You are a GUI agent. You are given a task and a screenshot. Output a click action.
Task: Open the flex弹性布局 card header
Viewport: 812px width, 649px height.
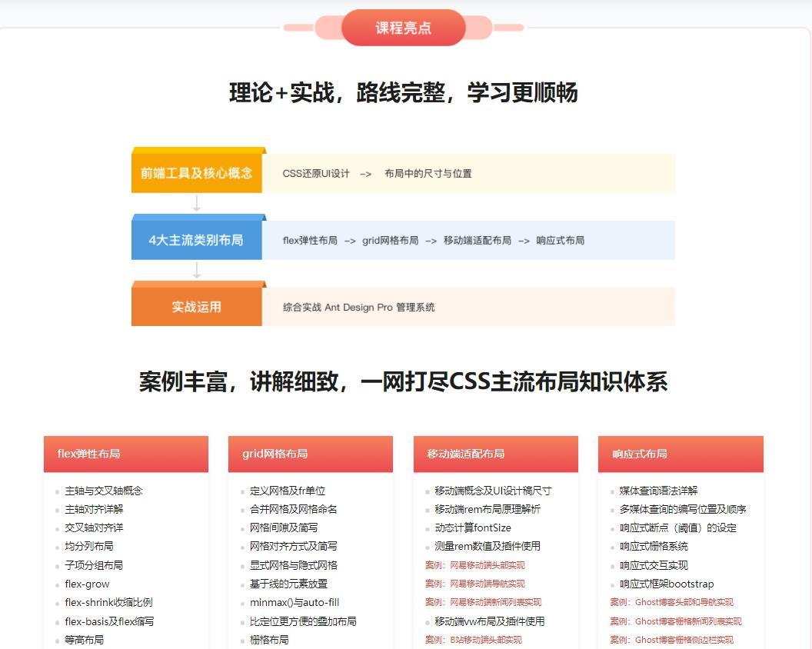tap(126, 454)
